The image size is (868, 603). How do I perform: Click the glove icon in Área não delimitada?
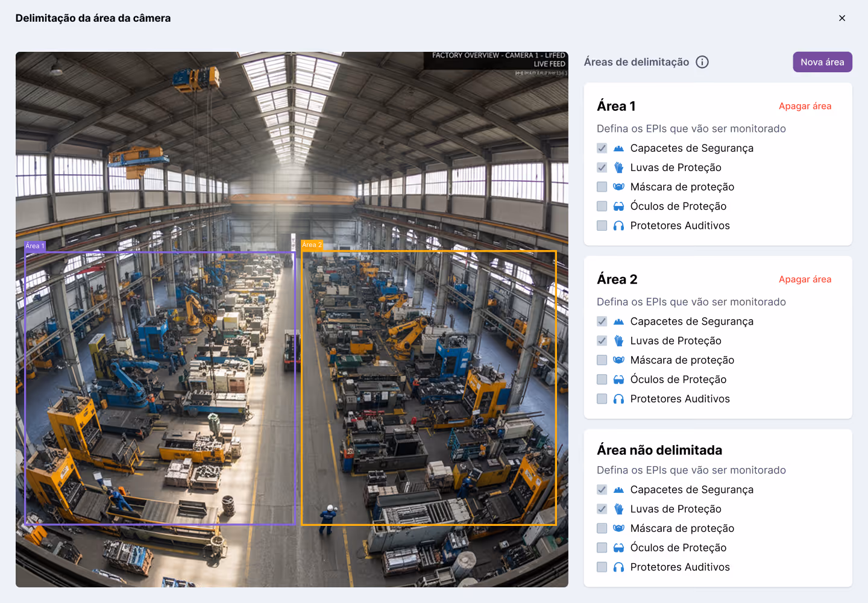[618, 509]
